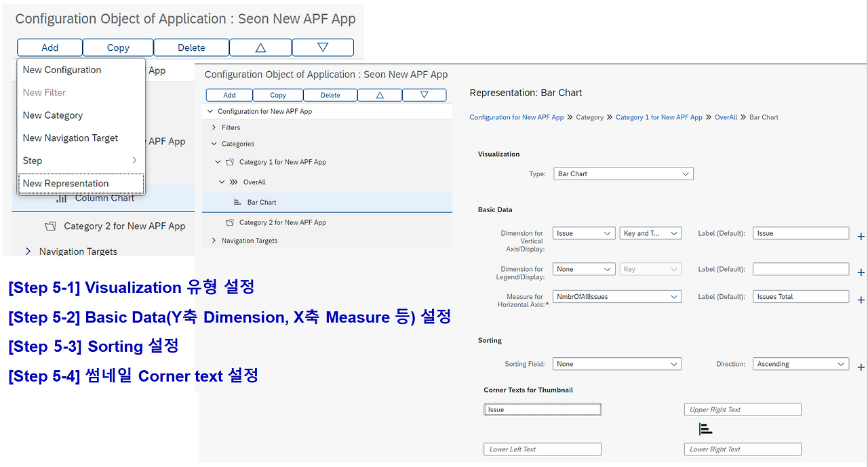
Task: Click the bar chart icon beside the Bar Chart tree row
Action: pos(237,202)
